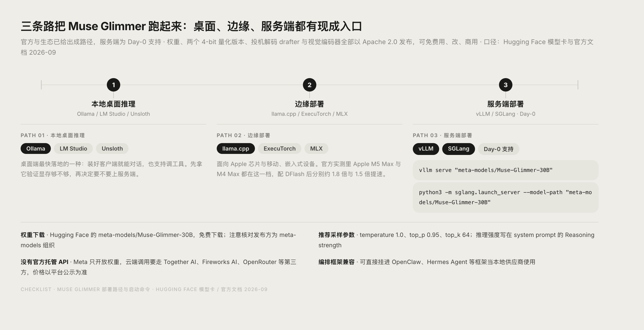
Task: Click timeline step marker 2
Action: (x=310, y=85)
